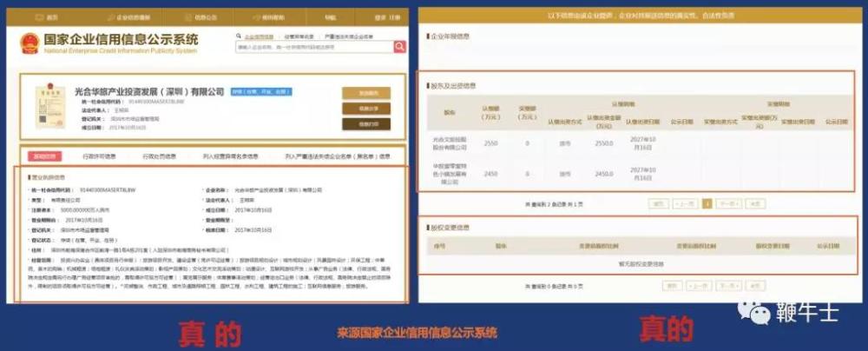Screen dimensions: 868x351
Task: Click the 上一页 pagination button under the shareholder table
Action: 686,204
